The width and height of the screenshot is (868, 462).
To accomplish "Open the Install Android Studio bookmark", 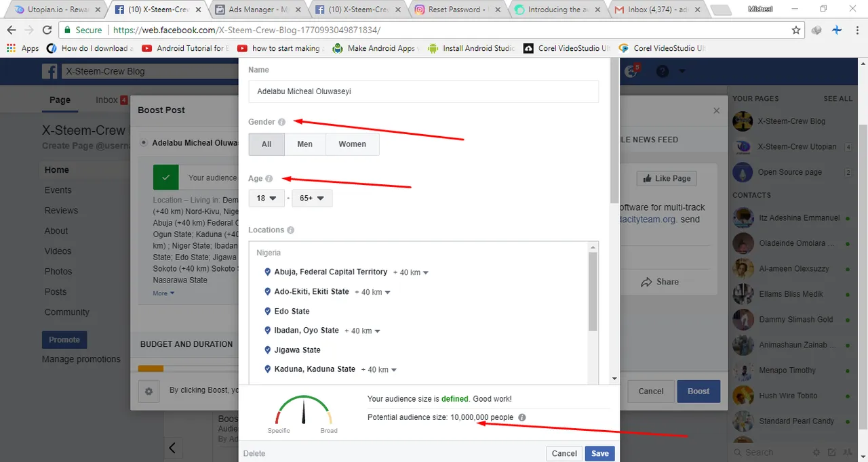I will click(x=471, y=48).
